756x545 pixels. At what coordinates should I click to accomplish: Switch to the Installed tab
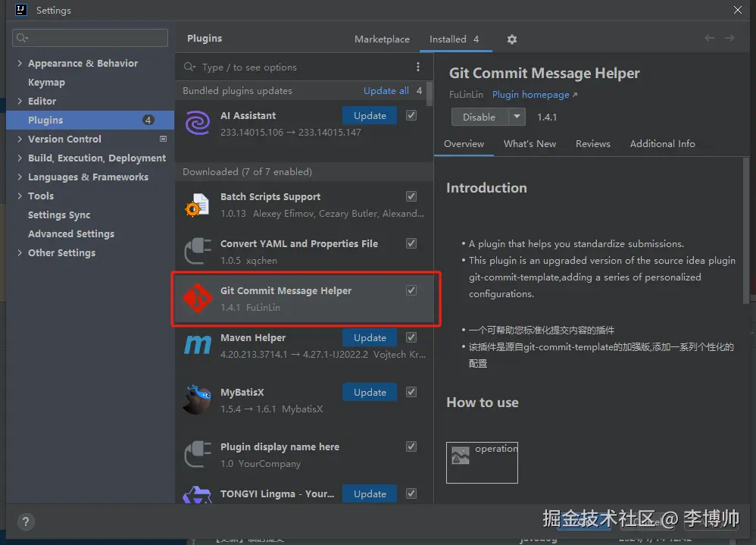coord(455,39)
